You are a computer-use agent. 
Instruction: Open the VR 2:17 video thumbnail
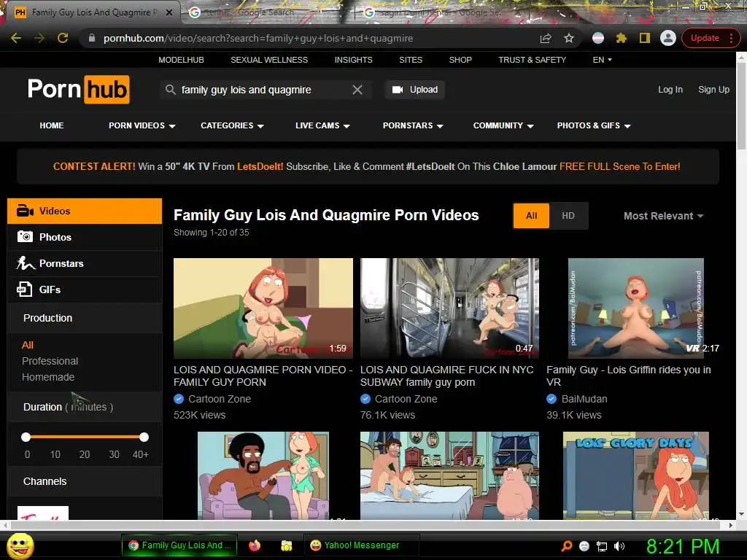636,308
